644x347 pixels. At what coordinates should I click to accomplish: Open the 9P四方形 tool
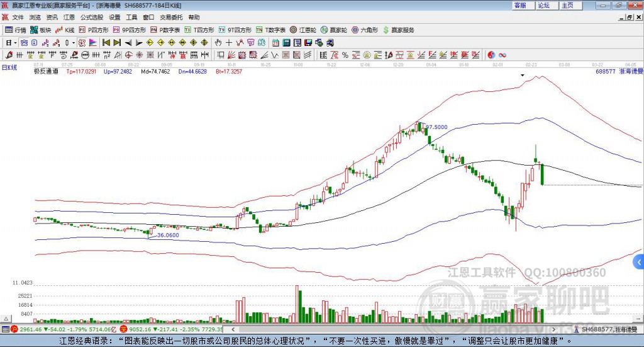point(130,30)
